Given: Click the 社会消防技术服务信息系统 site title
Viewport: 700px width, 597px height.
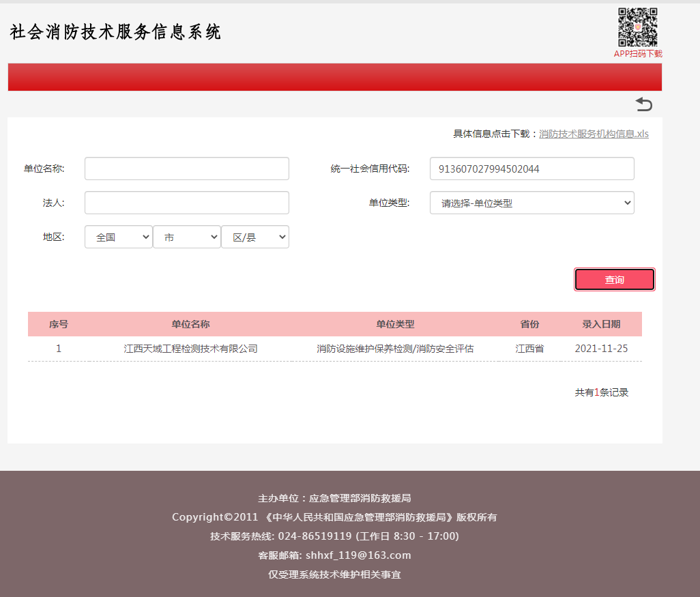Looking at the screenshot, I should pos(116,32).
